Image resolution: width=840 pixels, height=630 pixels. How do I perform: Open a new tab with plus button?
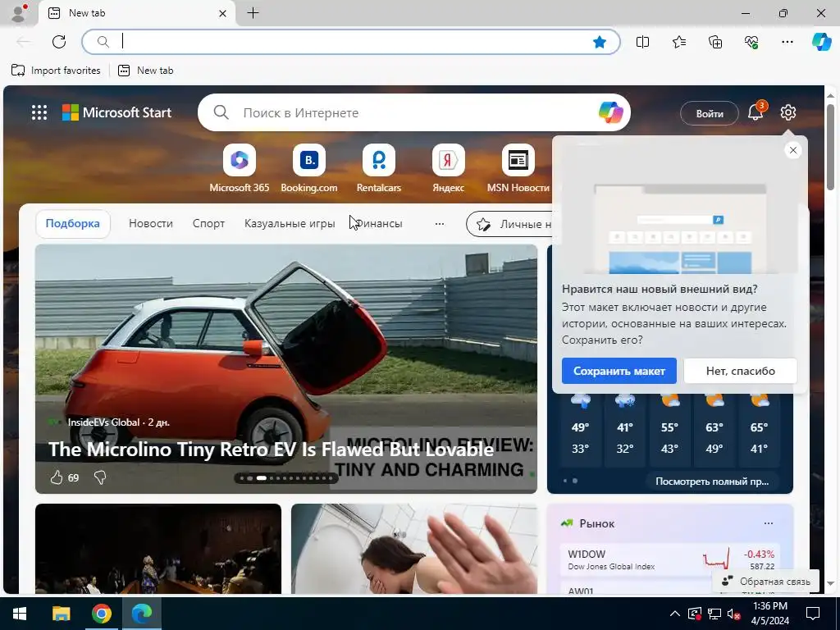[x=253, y=13]
